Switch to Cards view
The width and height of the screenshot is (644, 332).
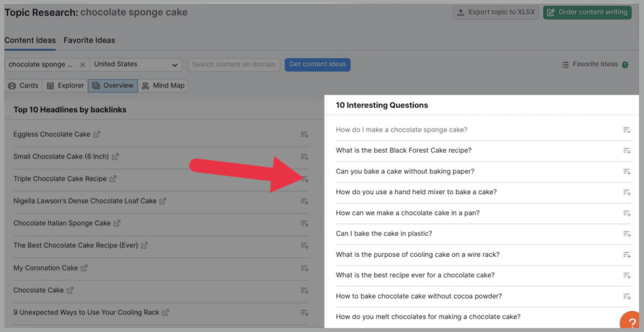(23, 86)
